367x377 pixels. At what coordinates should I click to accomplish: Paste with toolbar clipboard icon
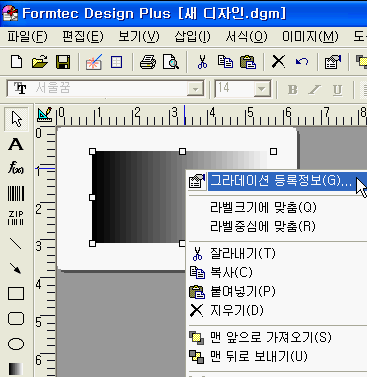coord(248,62)
